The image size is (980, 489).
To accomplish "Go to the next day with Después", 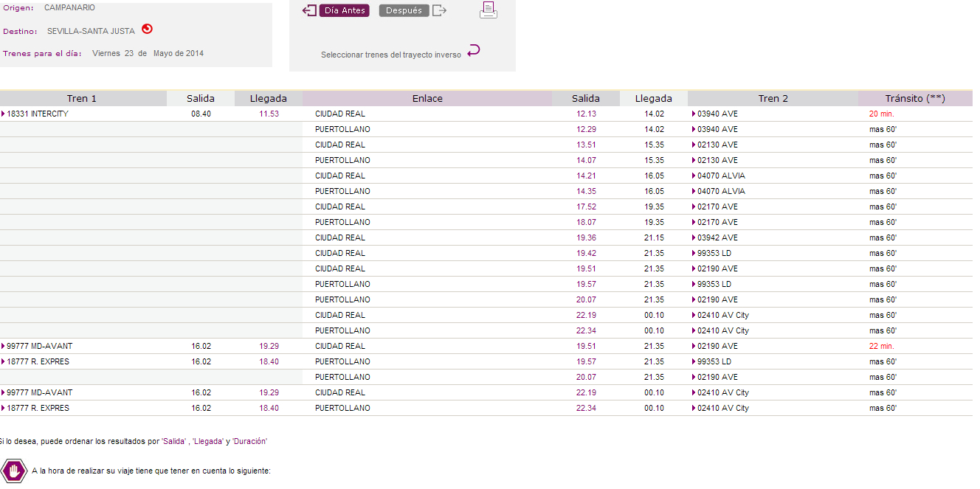I will click(404, 11).
